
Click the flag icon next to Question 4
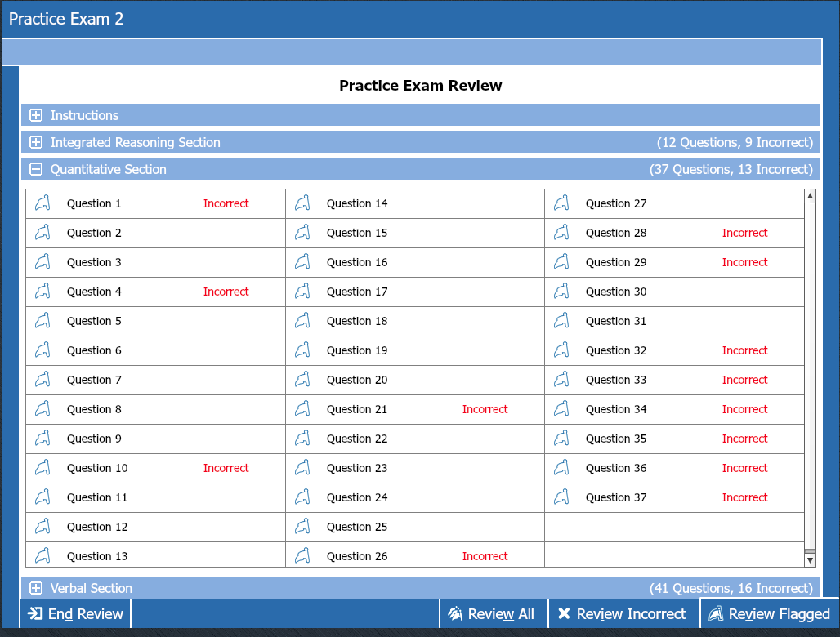43,292
